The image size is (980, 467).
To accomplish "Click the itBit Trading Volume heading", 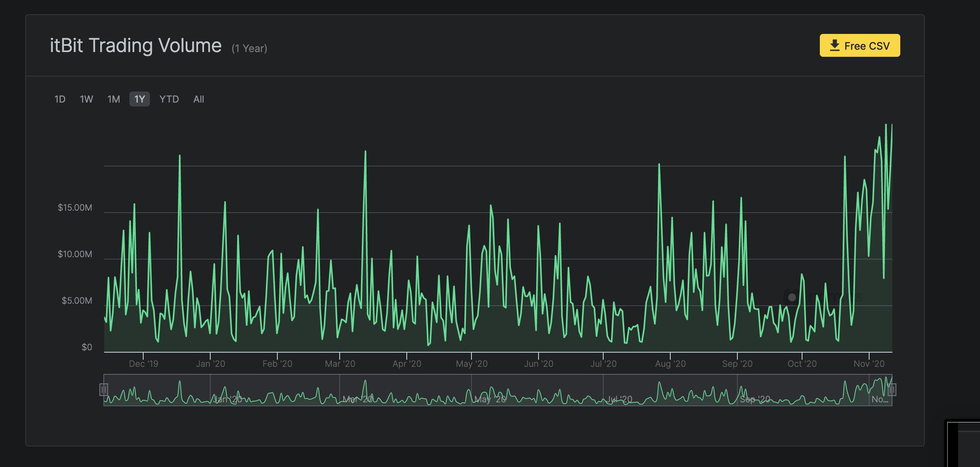I will pos(136,45).
